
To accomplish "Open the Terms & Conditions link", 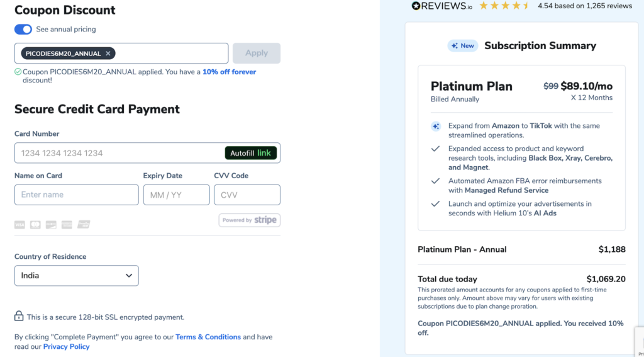I will tap(208, 337).
